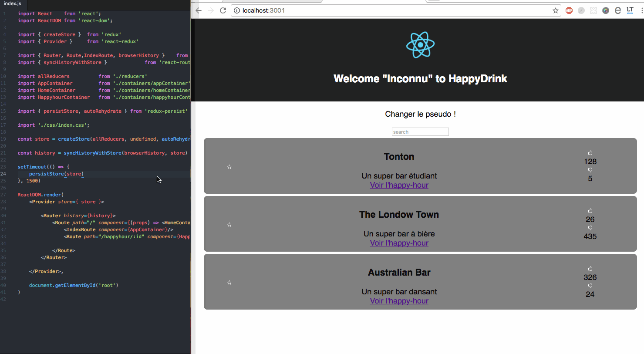Click 'Un super bar dansant' description
644x354 pixels.
point(399,292)
